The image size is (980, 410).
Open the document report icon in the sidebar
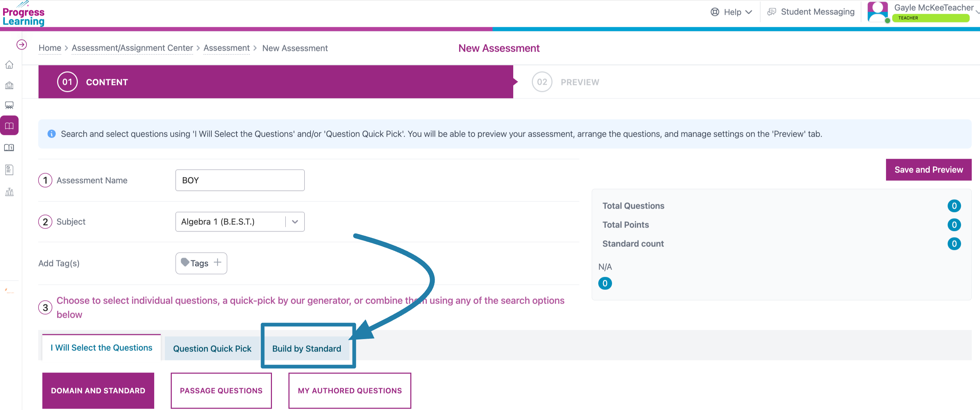coord(10,170)
